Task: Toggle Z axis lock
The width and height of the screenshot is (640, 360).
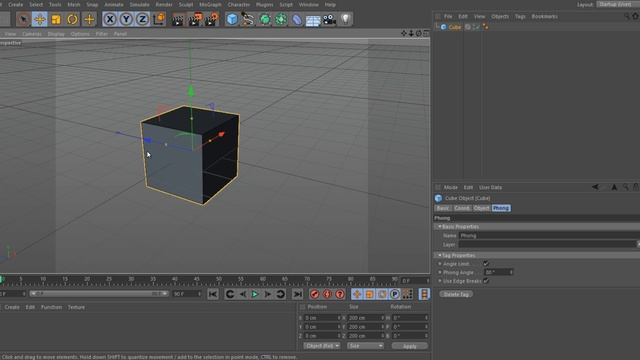Action: pyautogui.click(x=142, y=19)
